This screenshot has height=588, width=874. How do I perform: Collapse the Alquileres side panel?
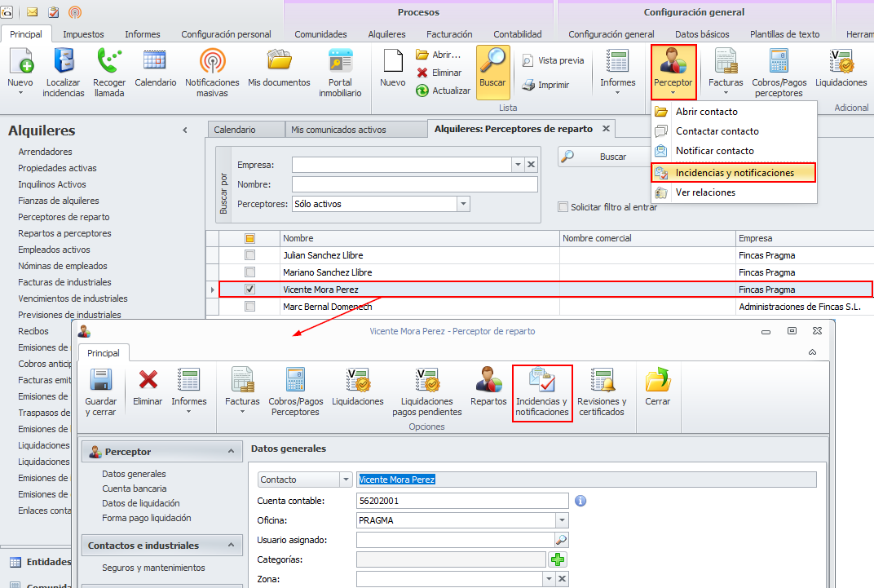coord(185,130)
